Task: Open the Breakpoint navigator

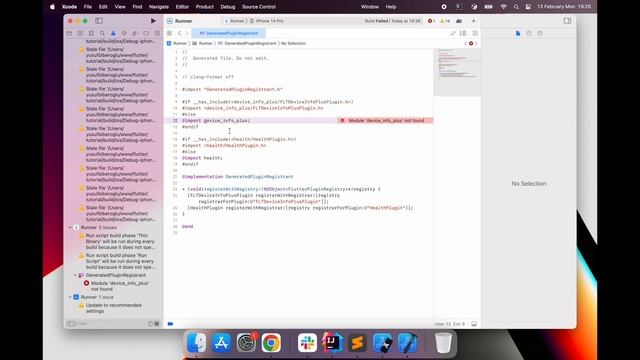Action: click(x=146, y=33)
